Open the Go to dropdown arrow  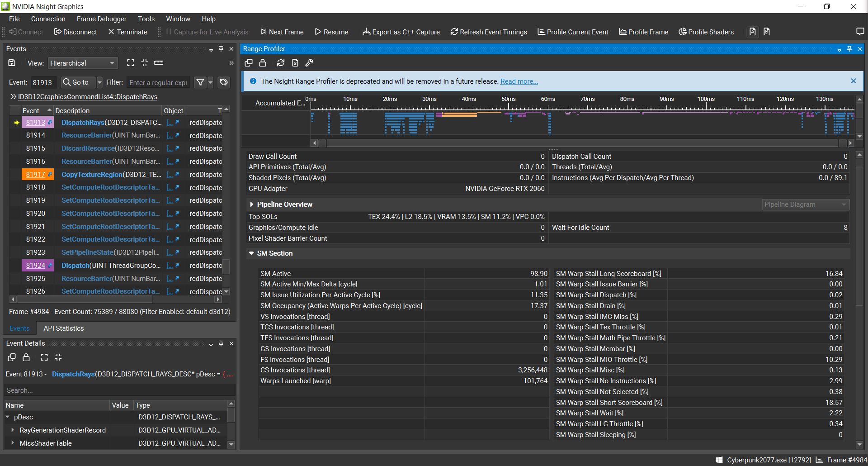pyautogui.click(x=100, y=82)
